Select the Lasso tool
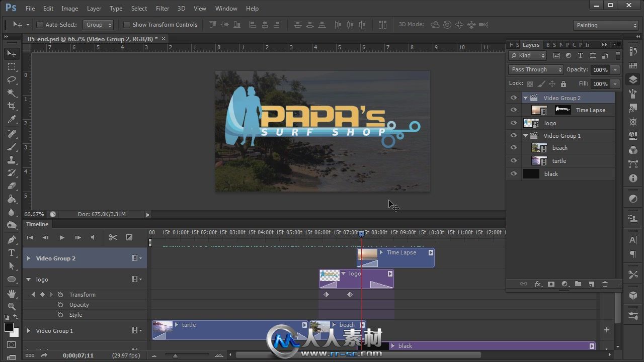Image resolution: width=644 pixels, height=362 pixels. click(12, 79)
